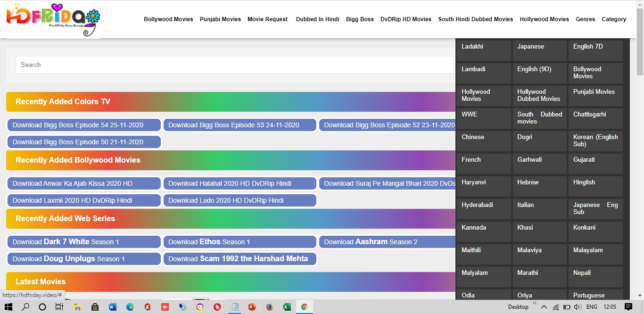Open Cortana circle icon in taskbar
Screen dimensions: 644x314
click(x=42, y=307)
